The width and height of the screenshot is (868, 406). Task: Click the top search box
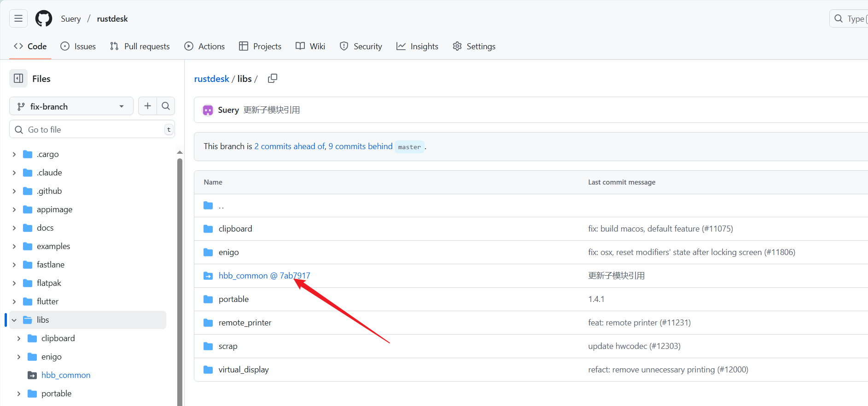click(849, 18)
